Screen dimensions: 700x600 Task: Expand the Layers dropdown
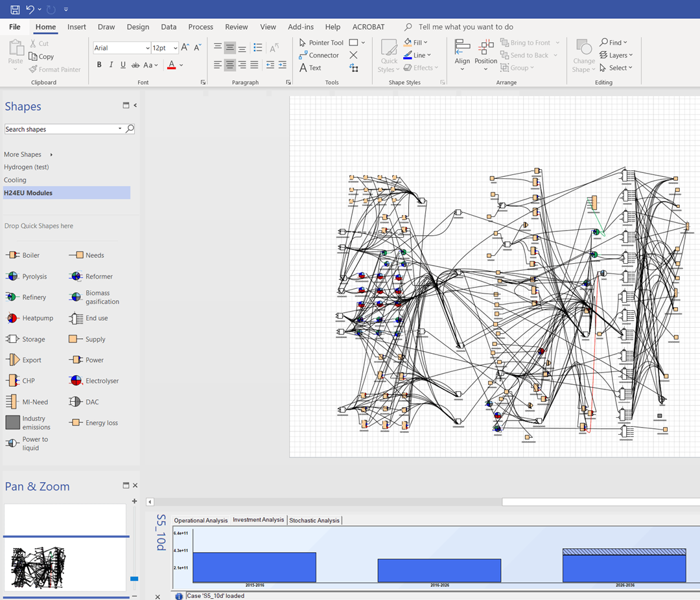coord(616,55)
